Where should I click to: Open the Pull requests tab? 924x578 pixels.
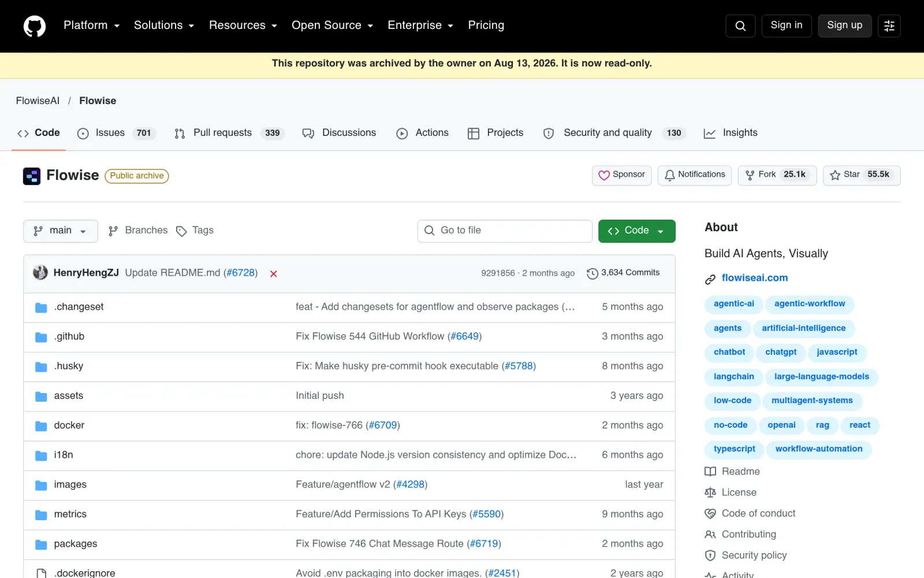click(229, 133)
